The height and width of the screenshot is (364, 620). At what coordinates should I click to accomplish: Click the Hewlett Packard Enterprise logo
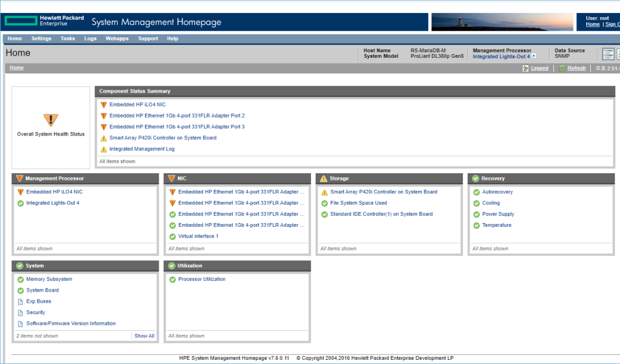44,21
